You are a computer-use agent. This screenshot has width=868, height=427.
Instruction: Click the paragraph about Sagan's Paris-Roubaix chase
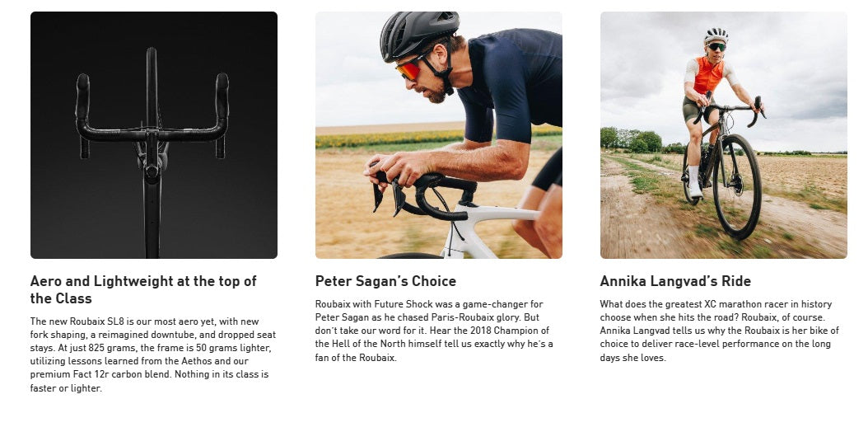click(x=435, y=331)
